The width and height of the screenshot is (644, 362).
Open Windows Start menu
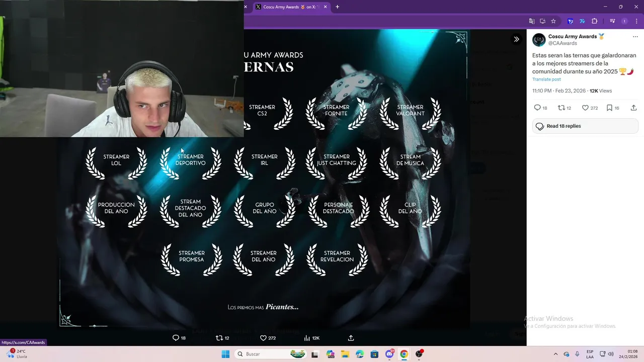pyautogui.click(x=225, y=354)
